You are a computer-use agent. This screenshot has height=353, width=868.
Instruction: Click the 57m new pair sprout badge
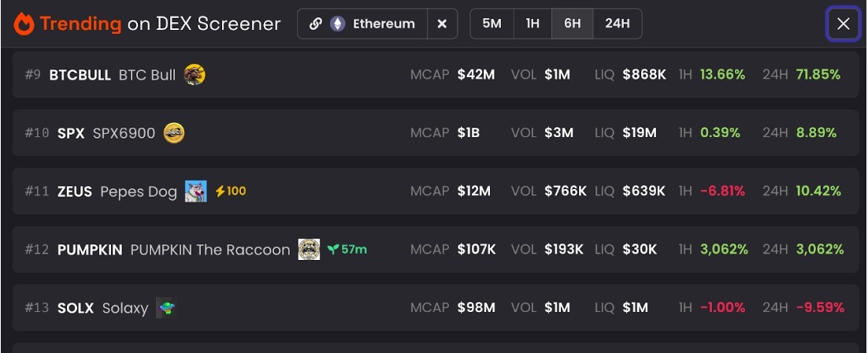point(347,249)
